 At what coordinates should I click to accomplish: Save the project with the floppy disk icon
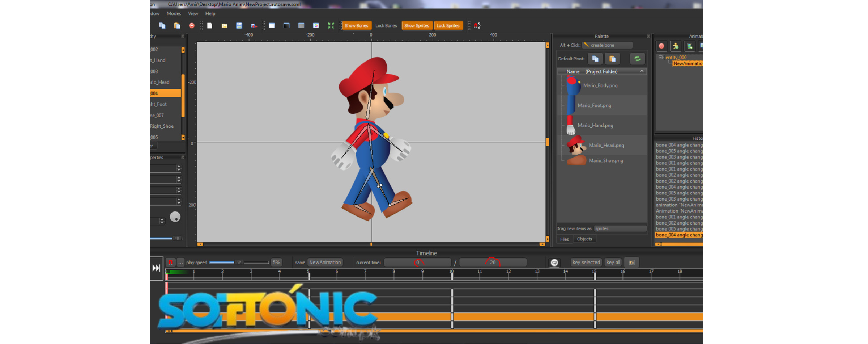239,25
